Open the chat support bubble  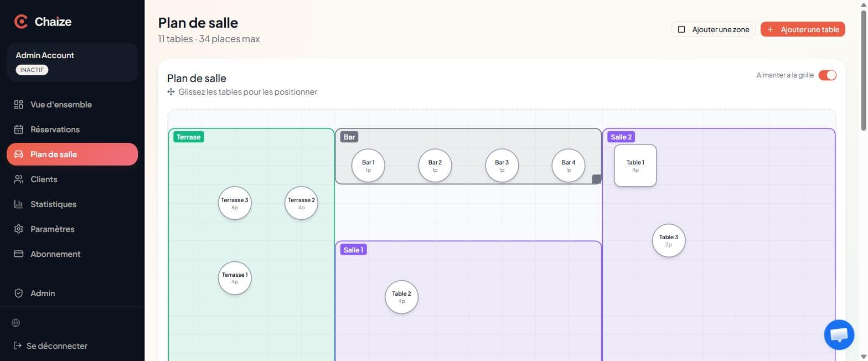pyautogui.click(x=839, y=335)
